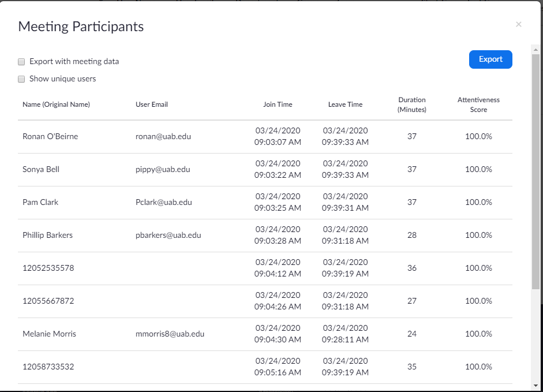
Task: Close the Meeting Participants dialog
Action: (518, 24)
